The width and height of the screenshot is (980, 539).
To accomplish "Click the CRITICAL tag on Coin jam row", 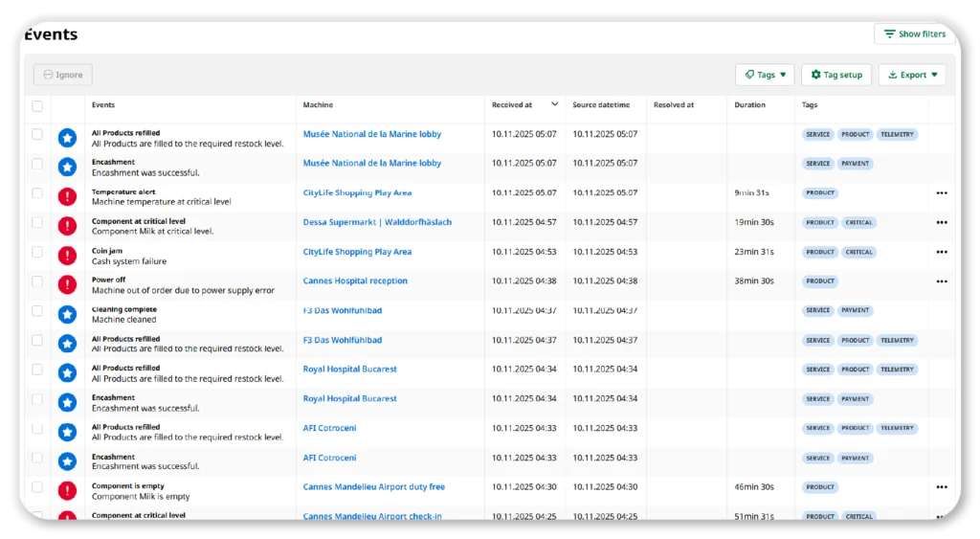I will point(858,253).
